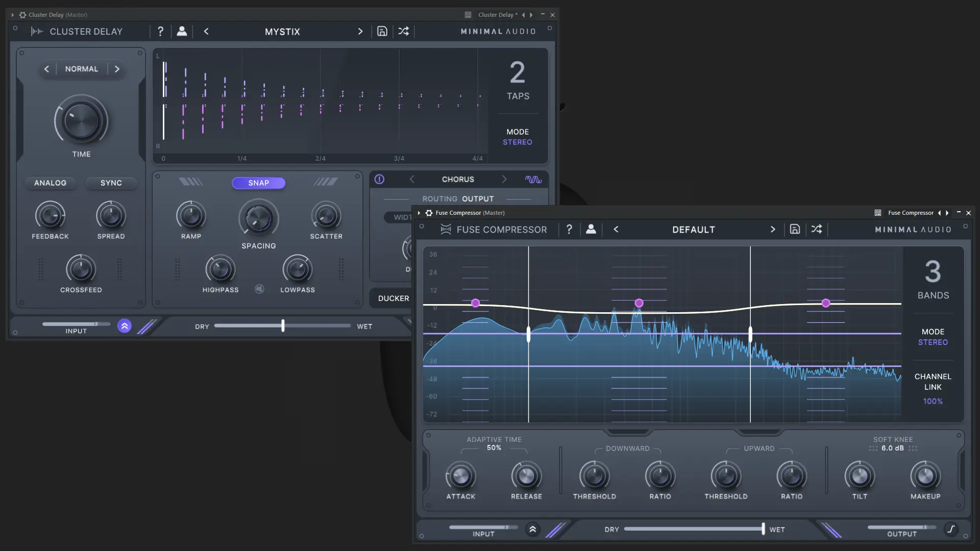This screenshot has width=980, height=551.
Task: Save the MYSTIX preset with the disk icon
Action: (x=382, y=31)
